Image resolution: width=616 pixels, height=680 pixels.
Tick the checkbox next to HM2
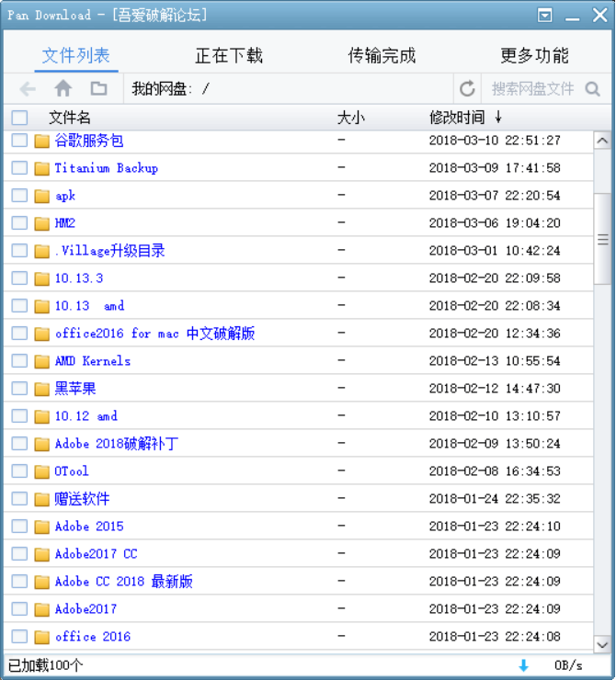[x=19, y=223]
